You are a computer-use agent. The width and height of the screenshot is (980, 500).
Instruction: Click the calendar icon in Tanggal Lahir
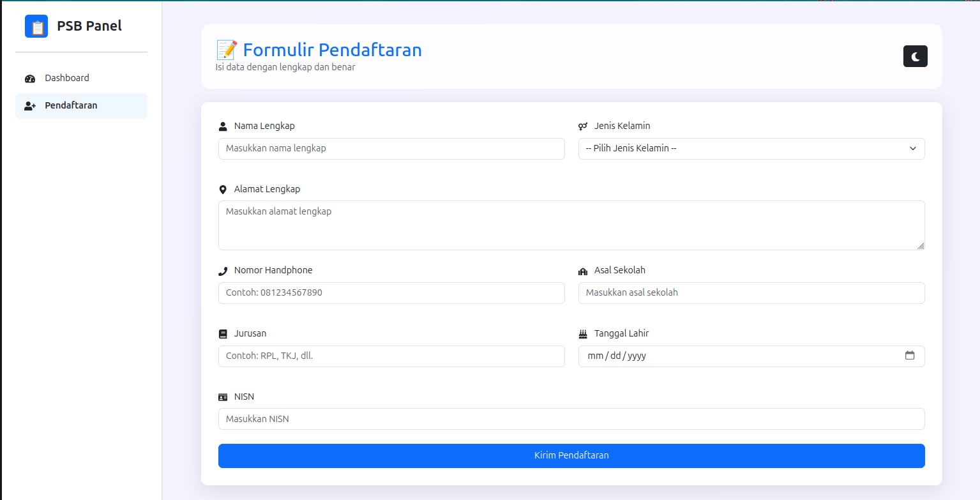(x=910, y=356)
